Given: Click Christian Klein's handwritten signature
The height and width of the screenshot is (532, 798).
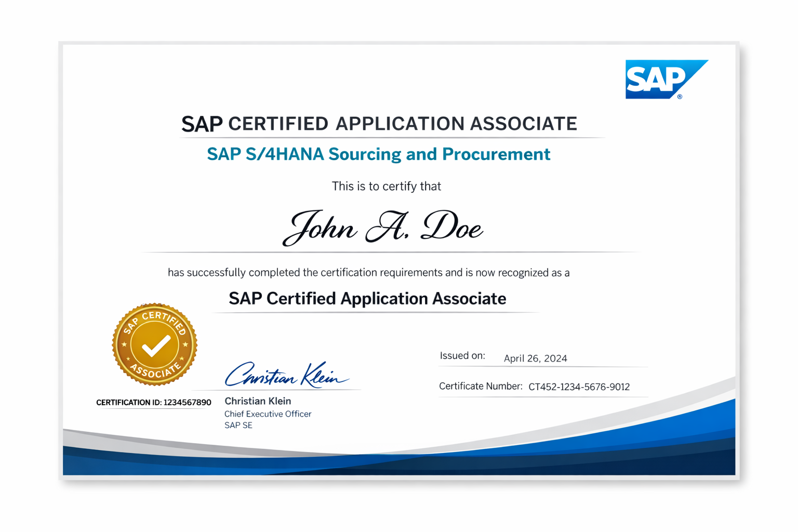Looking at the screenshot, I should (286, 375).
